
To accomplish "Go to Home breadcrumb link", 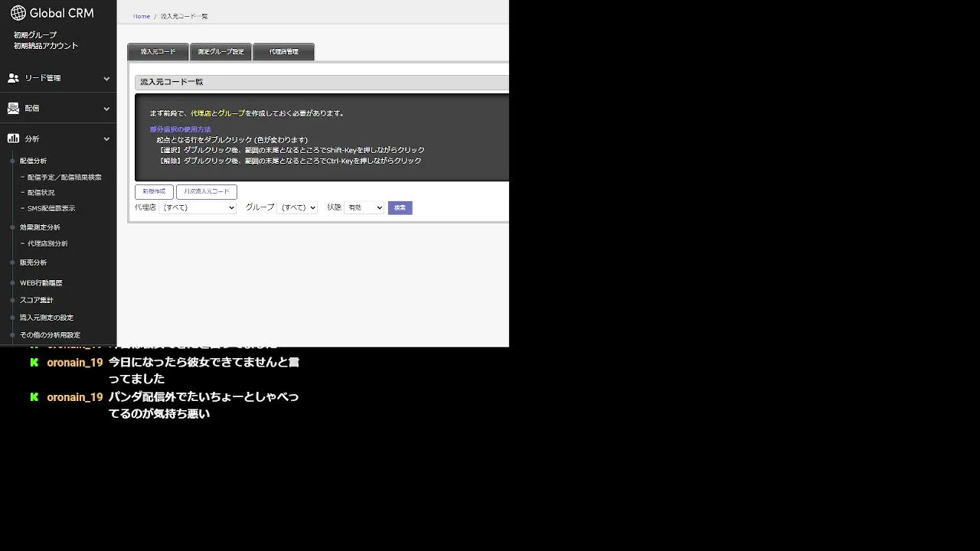I will tap(142, 16).
